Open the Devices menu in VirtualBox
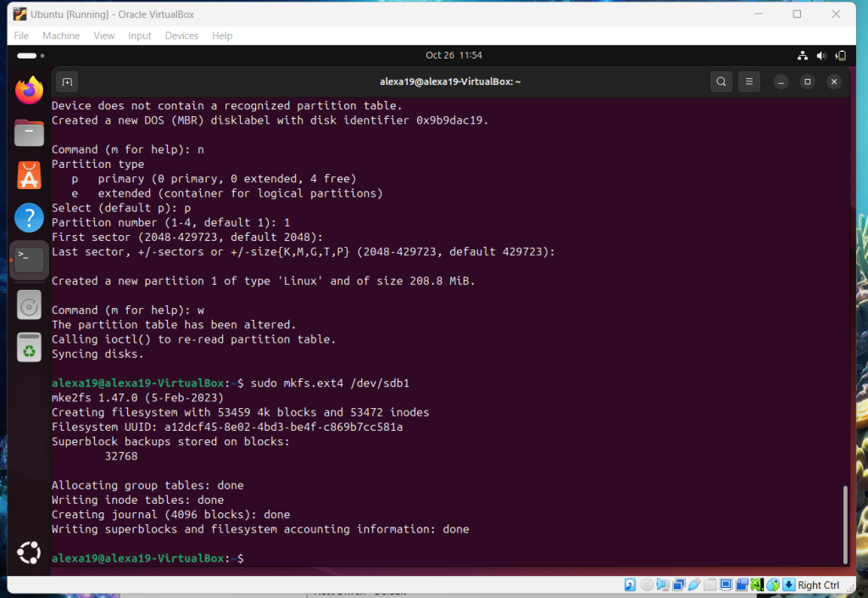Viewport: 868px width, 598px height. (181, 36)
